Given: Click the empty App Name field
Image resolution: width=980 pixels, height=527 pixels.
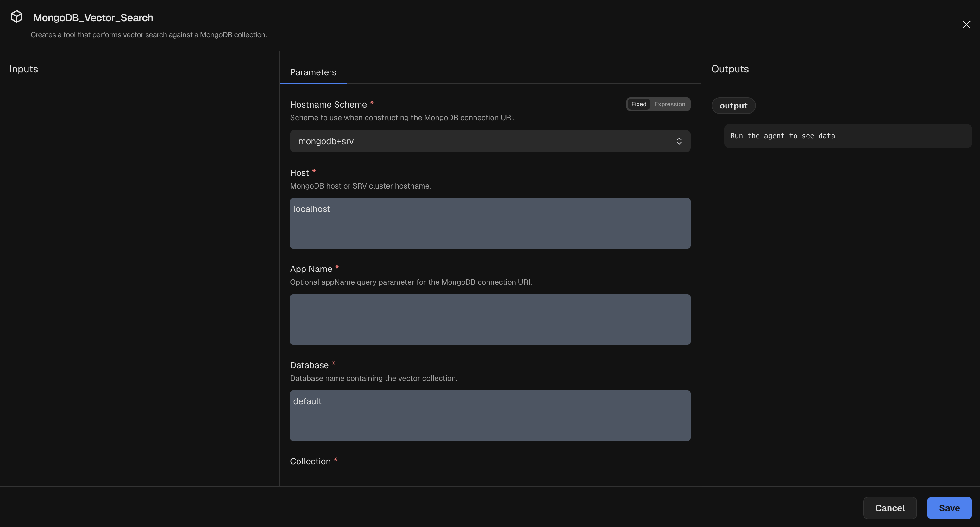Looking at the screenshot, I should pyautogui.click(x=490, y=319).
